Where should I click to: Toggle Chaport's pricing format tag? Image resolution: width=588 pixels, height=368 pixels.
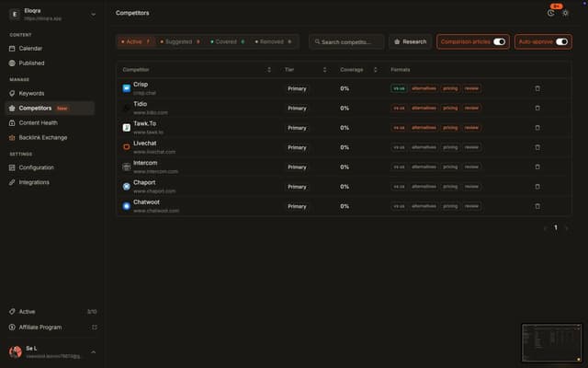pyautogui.click(x=450, y=187)
